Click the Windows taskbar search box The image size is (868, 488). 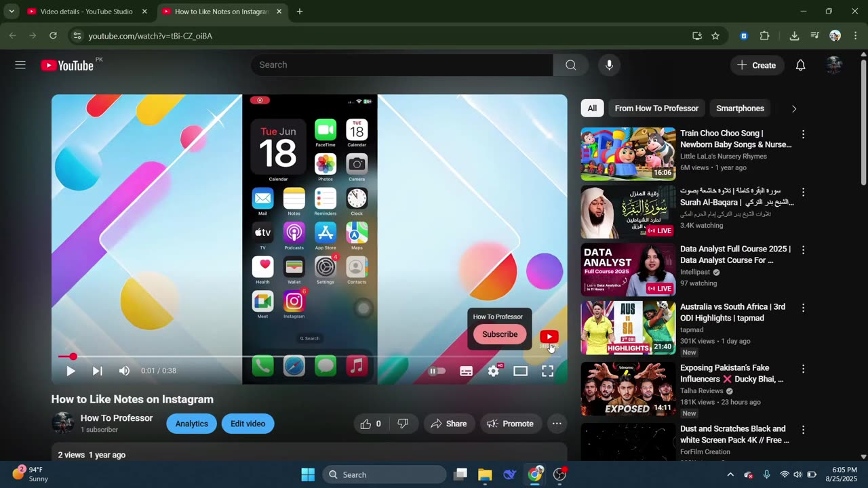click(x=383, y=474)
